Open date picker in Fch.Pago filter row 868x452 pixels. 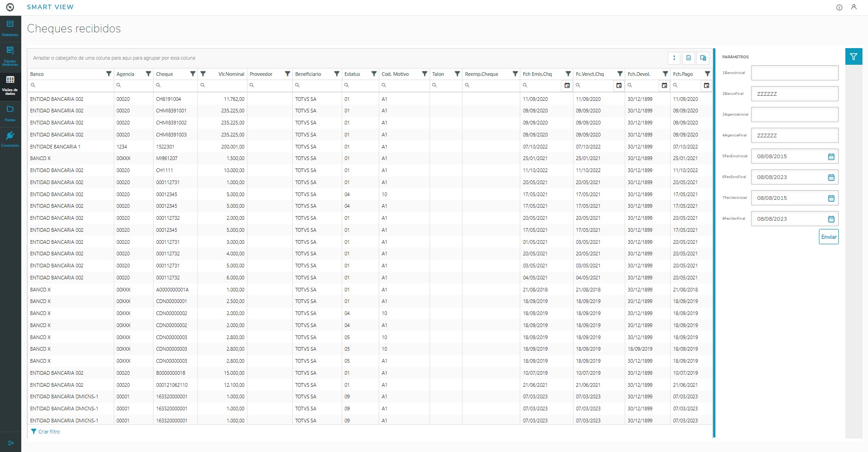(x=707, y=86)
